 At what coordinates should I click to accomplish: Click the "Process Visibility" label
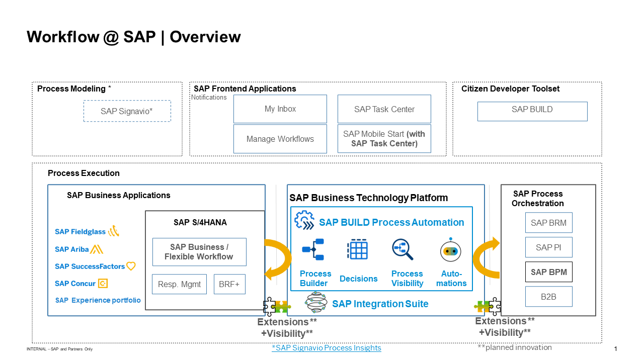pos(408,279)
